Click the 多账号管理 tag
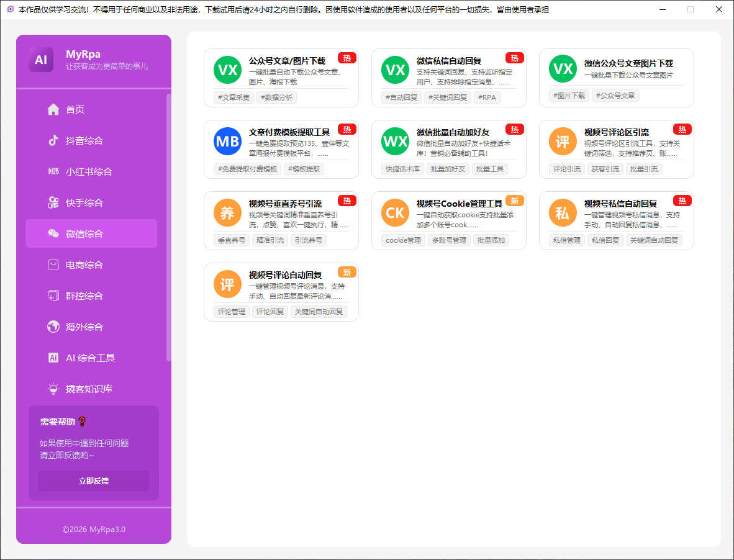The width and height of the screenshot is (734, 560). [449, 240]
